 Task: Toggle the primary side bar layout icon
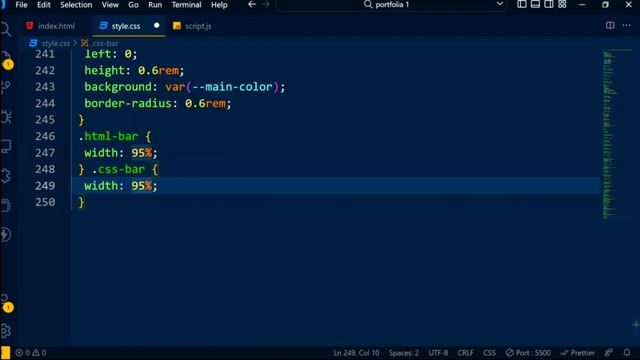point(522,4)
